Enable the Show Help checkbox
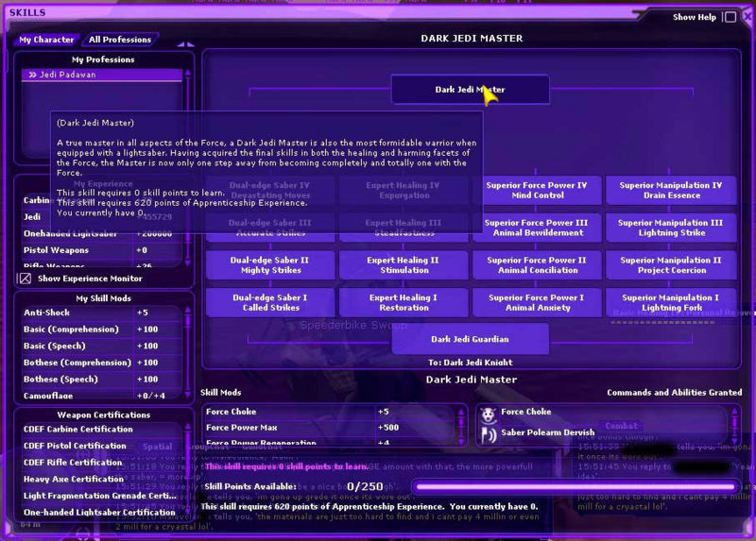 [x=729, y=17]
